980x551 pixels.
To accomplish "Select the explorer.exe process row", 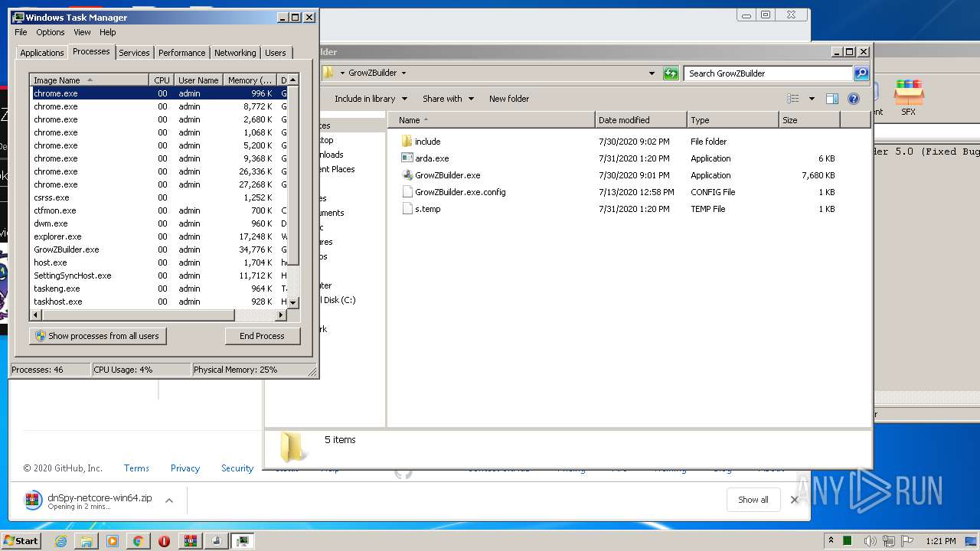I will coord(159,236).
